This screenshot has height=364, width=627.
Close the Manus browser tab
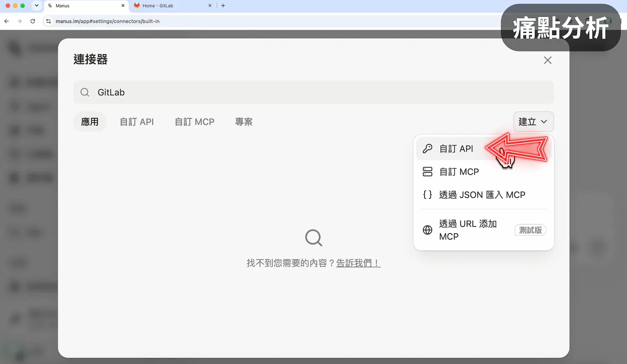point(123,6)
